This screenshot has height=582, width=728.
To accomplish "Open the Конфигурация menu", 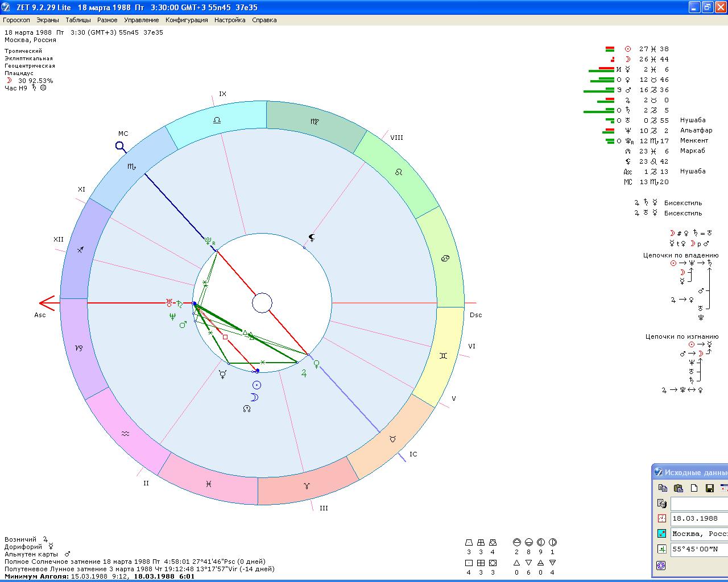I will click(x=187, y=20).
